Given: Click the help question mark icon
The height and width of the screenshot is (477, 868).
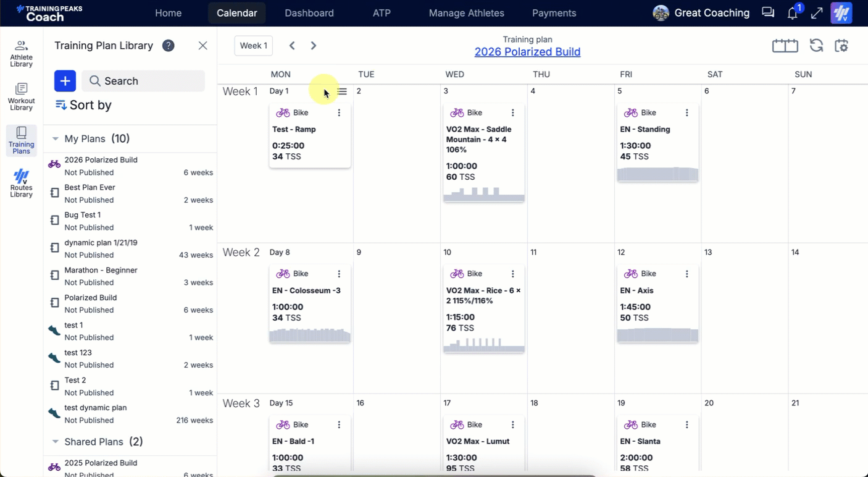Looking at the screenshot, I should point(168,46).
